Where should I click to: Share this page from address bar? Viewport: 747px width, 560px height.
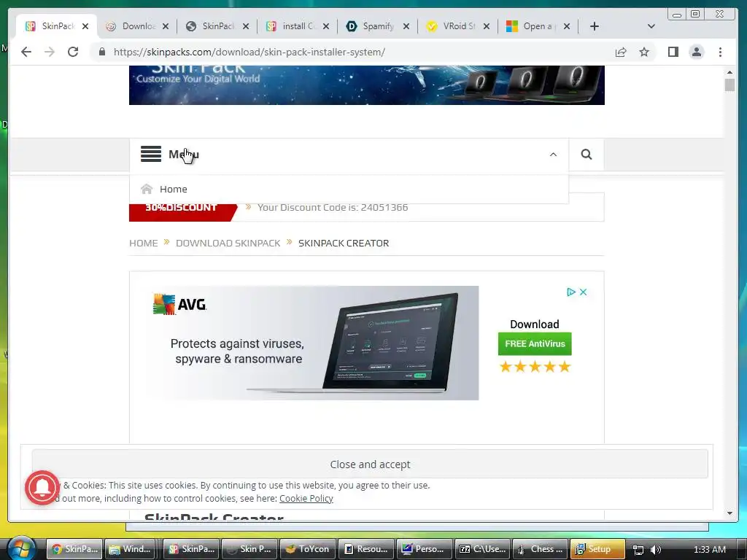[621, 52]
